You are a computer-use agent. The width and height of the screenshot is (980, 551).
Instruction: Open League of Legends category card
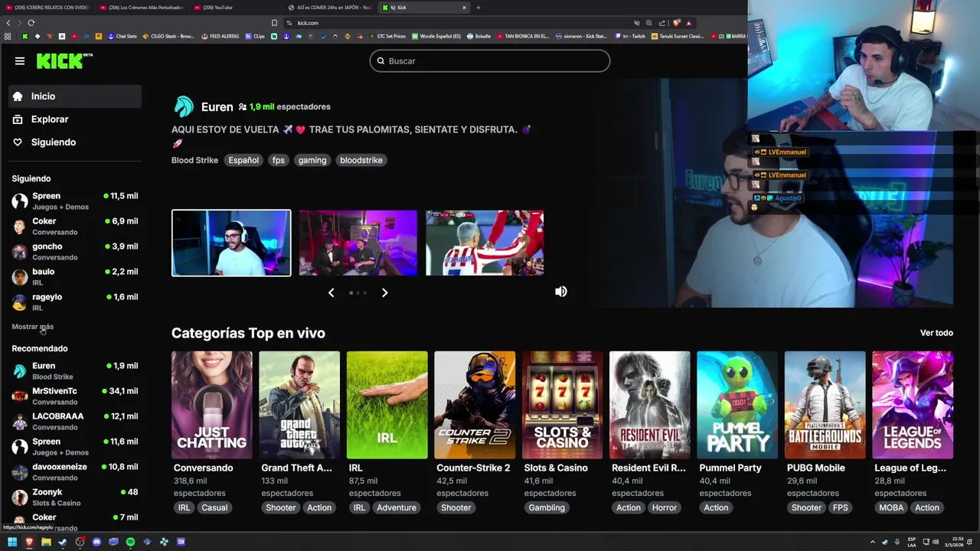click(913, 405)
